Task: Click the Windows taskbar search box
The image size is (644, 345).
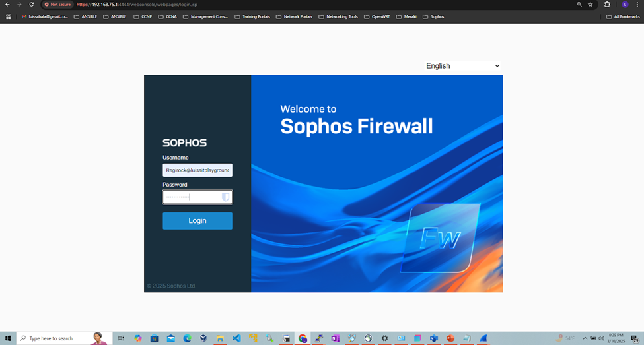Action: pyautogui.click(x=65, y=338)
